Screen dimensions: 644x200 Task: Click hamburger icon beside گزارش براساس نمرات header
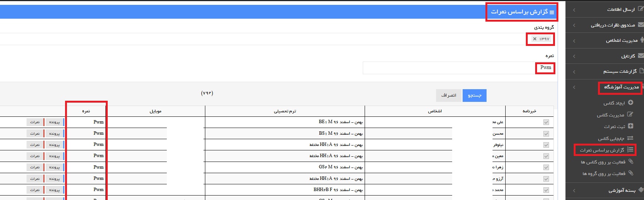[x=552, y=13]
